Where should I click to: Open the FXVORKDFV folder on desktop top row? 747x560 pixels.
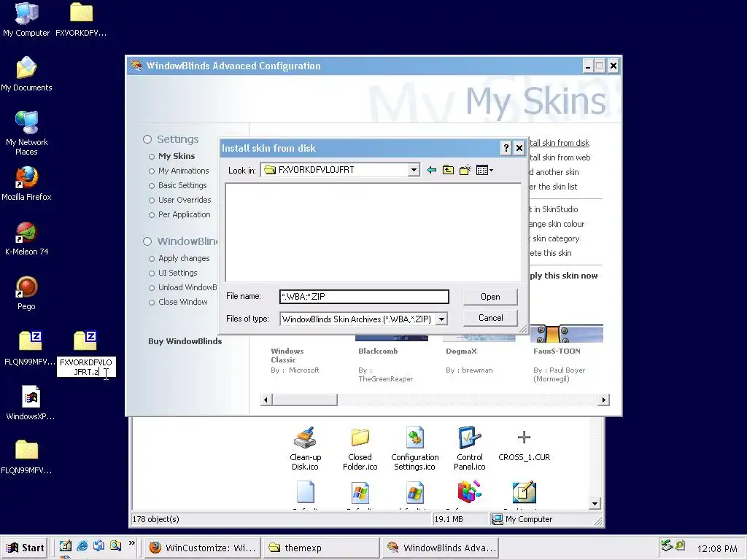pos(81,19)
